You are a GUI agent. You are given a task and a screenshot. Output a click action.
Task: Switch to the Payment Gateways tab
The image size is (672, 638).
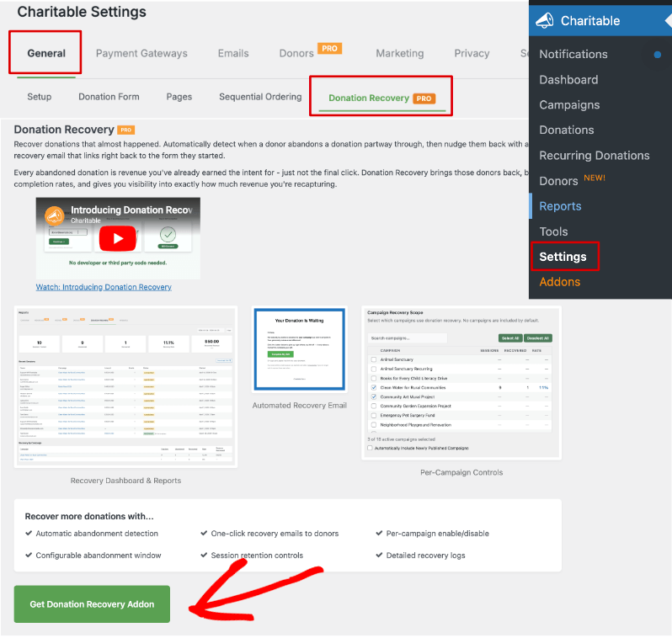(x=141, y=53)
